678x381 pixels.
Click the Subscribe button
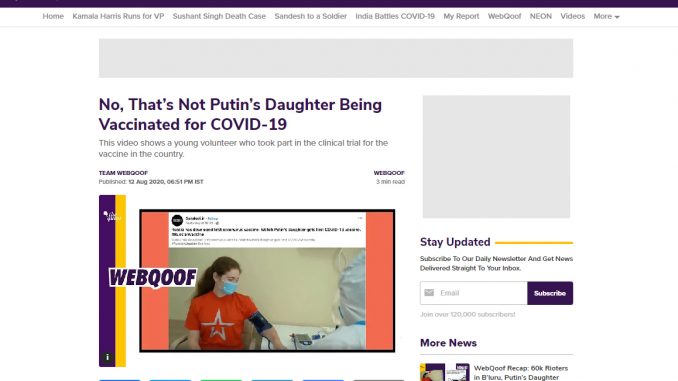[x=550, y=293]
